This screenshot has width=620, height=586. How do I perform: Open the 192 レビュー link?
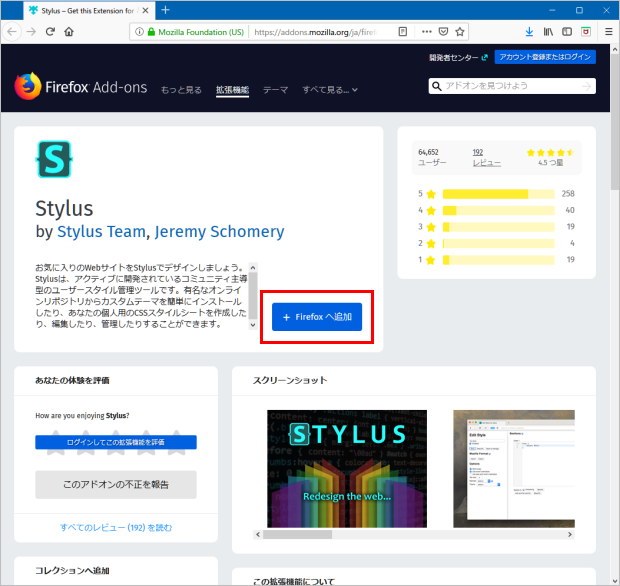click(486, 157)
